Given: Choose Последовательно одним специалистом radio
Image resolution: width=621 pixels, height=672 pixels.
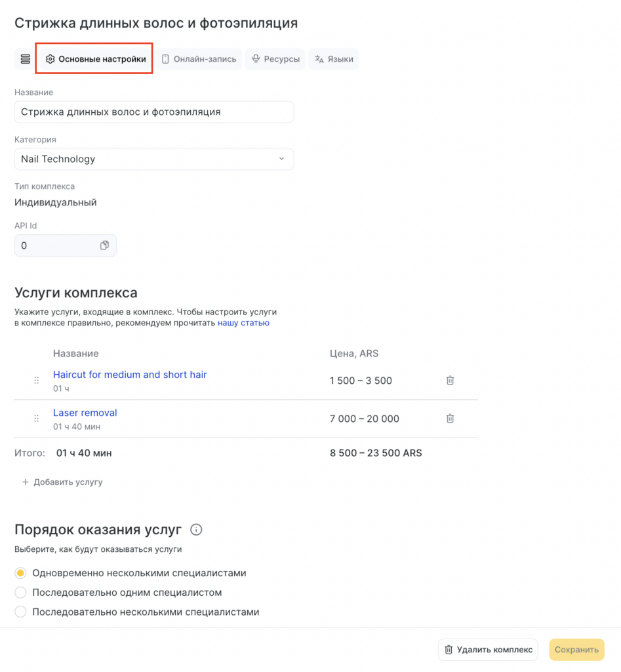Looking at the screenshot, I should click(x=21, y=593).
